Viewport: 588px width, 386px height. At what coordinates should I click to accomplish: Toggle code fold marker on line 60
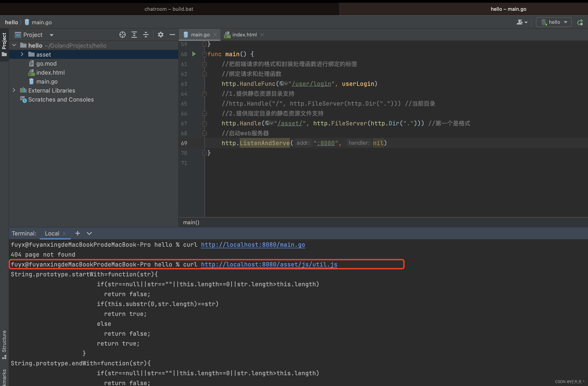point(204,54)
